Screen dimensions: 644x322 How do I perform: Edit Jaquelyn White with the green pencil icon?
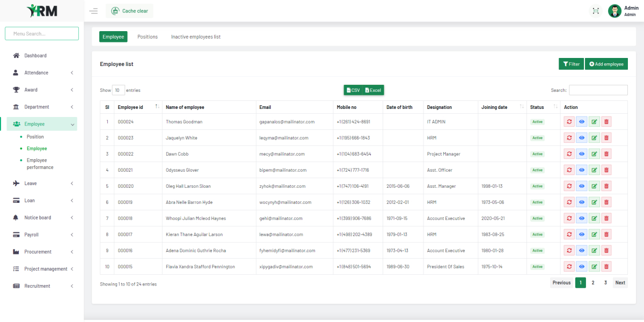click(594, 137)
